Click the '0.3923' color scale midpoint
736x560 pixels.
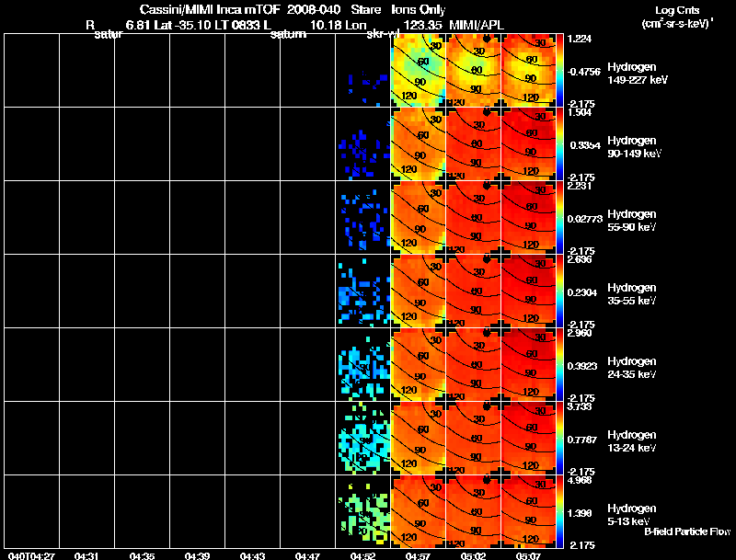tap(582, 366)
